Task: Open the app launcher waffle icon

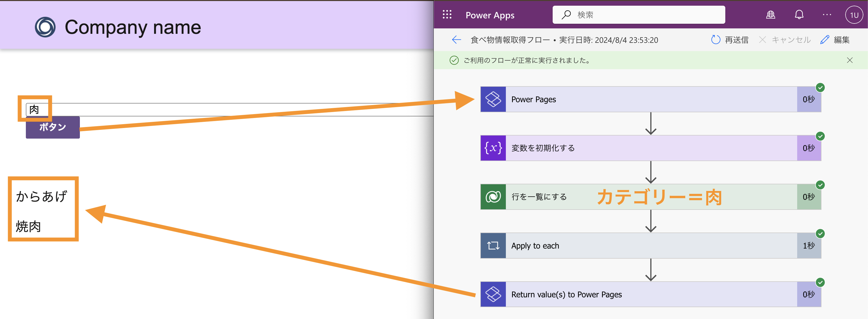Action: (x=447, y=15)
